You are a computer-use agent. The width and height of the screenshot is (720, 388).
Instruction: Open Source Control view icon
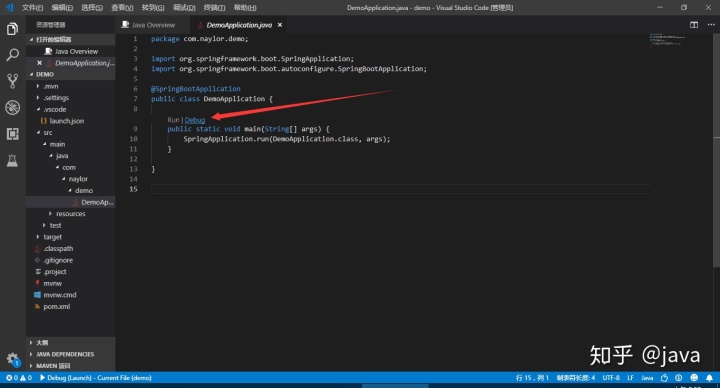(12, 81)
